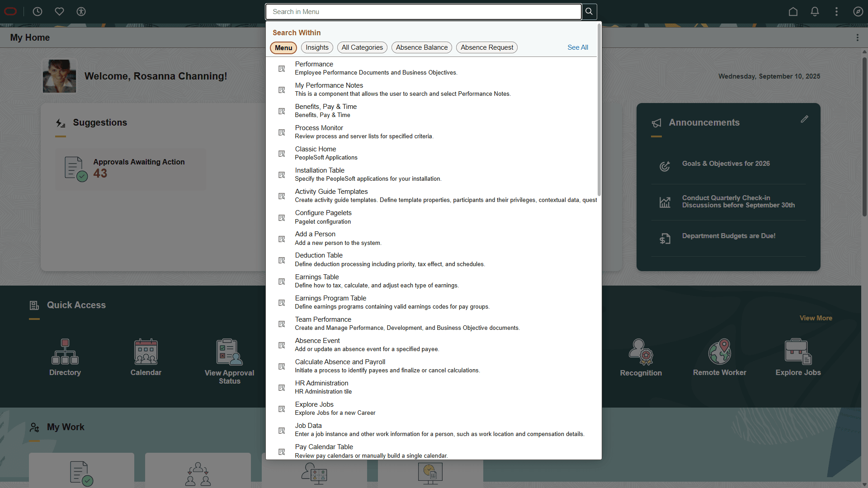Edit Announcements with pencil icon
This screenshot has width=868, height=488.
tap(804, 119)
